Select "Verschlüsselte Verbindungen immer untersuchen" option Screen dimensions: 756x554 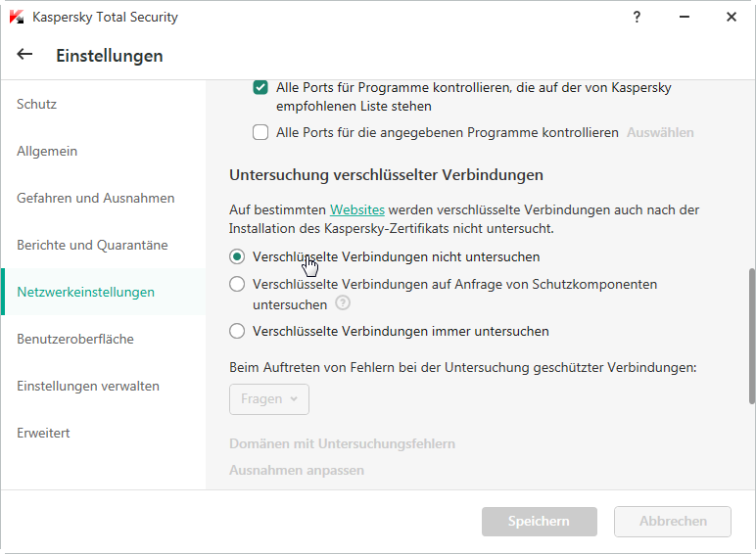click(237, 331)
